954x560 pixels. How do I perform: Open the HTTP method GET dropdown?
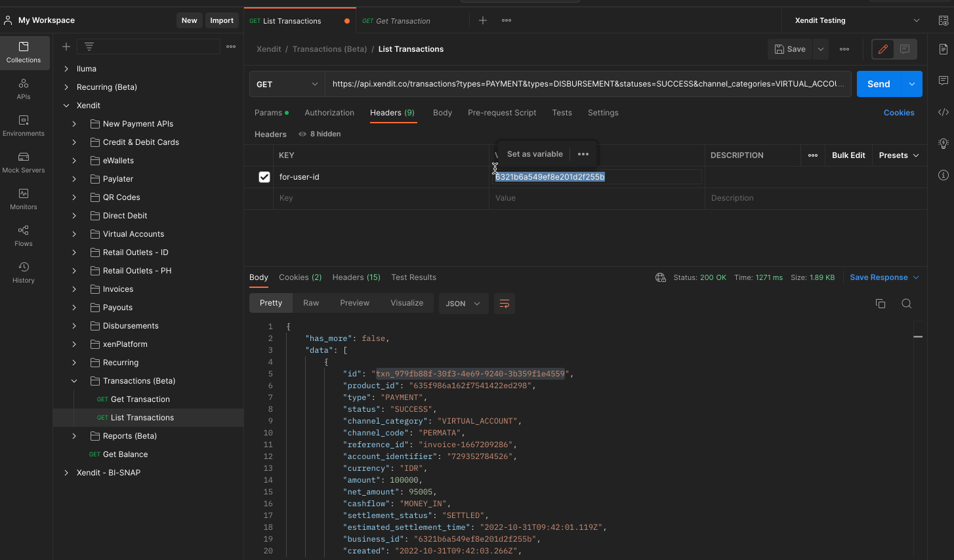287,84
